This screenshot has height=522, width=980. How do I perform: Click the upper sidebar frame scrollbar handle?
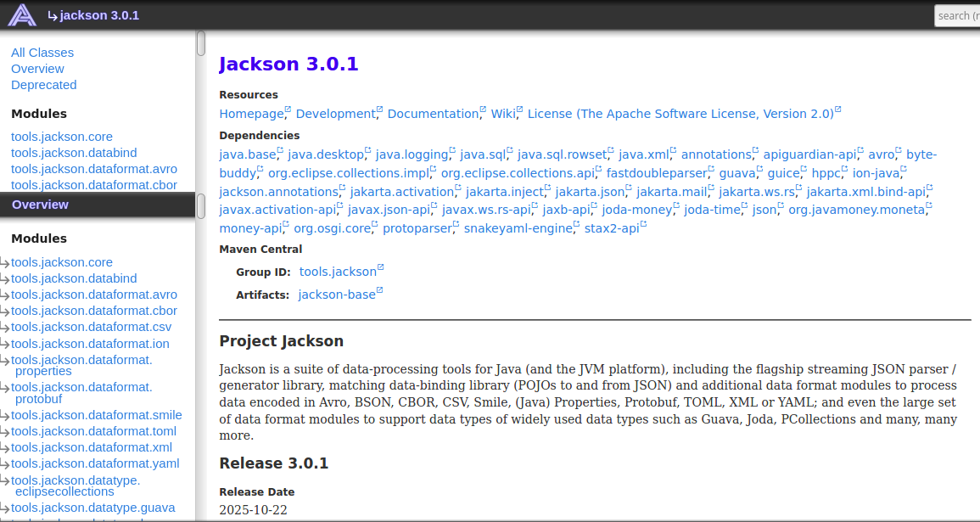click(x=200, y=43)
